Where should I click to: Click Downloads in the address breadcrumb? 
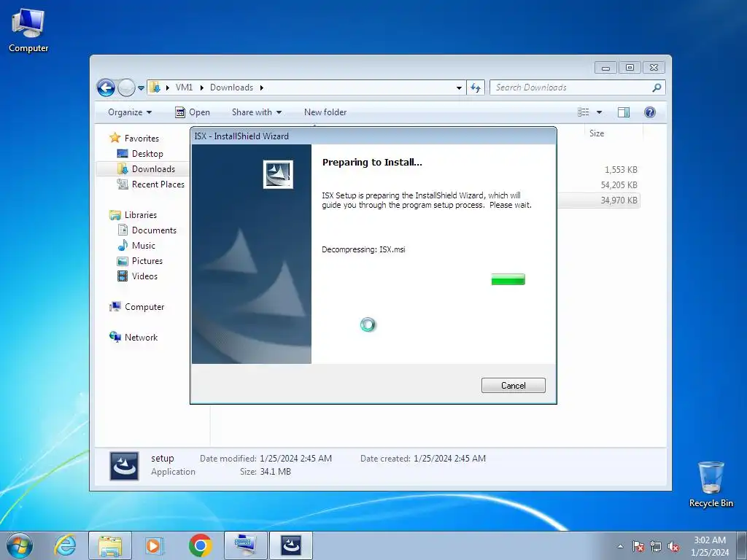[x=231, y=87]
